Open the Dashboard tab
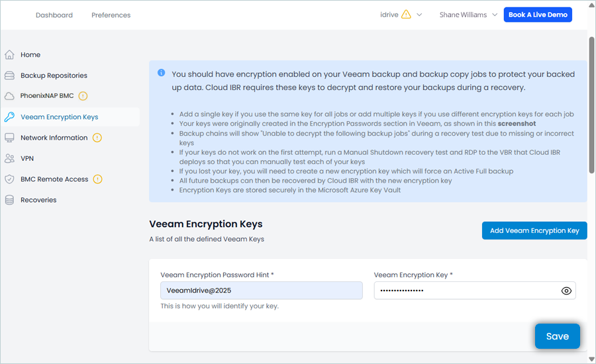596x364 pixels. [54, 15]
